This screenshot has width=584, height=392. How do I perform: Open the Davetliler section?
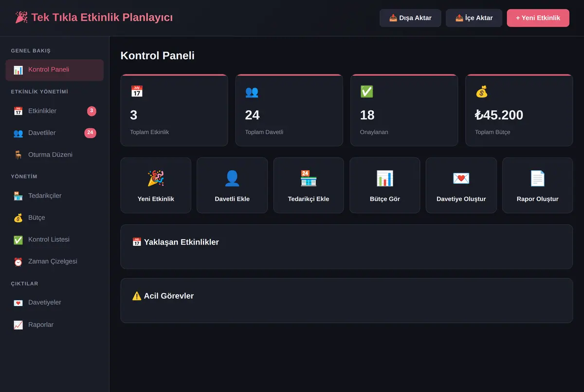[55, 133]
